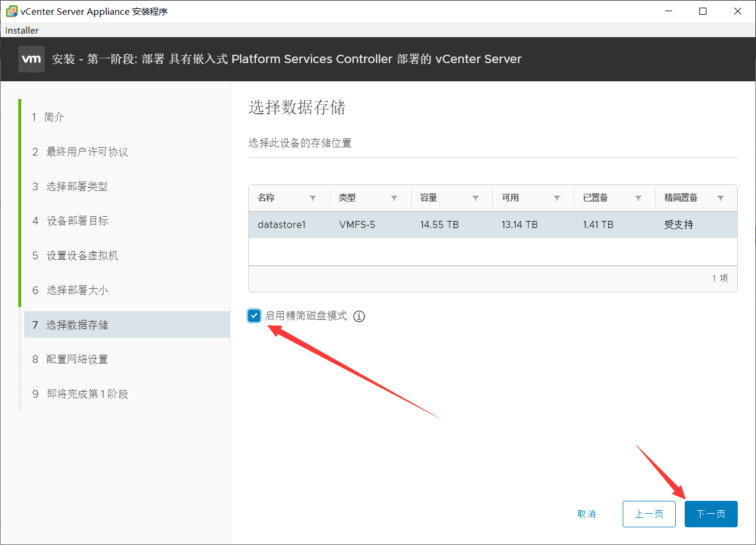756x545 pixels.
Task: Click the 启用精简磁盘模式 label text
Action: (306, 316)
